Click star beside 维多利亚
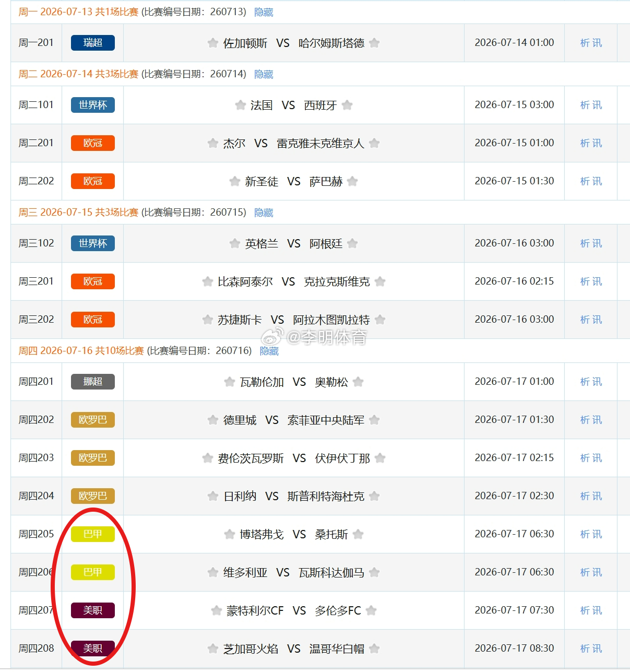 [213, 572]
